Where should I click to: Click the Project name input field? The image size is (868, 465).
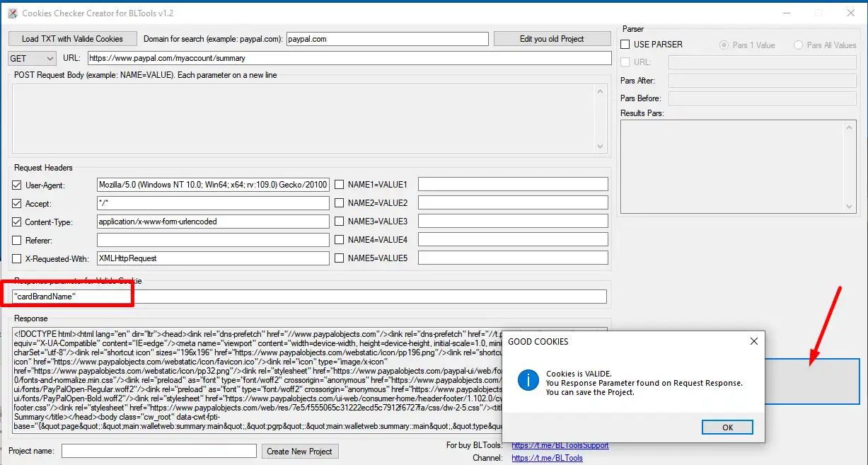pyautogui.click(x=159, y=451)
